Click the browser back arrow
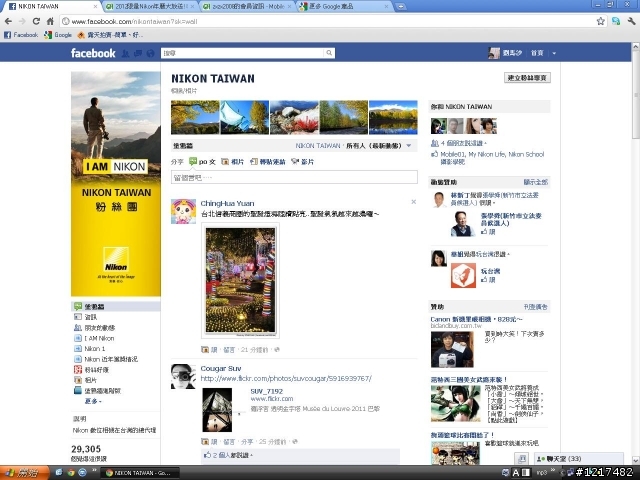 click(x=9, y=21)
